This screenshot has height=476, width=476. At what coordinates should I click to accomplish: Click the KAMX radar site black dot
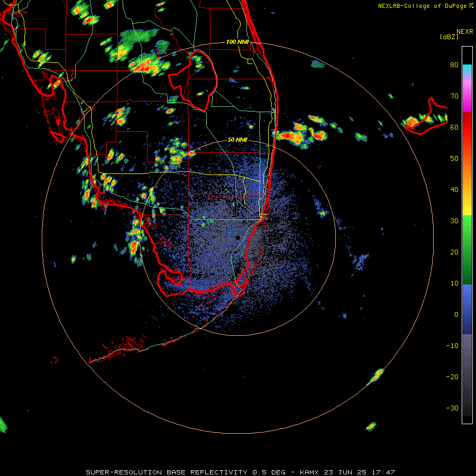point(237,237)
